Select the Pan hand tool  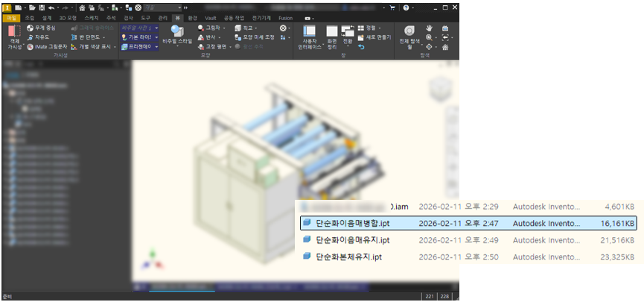pos(429,28)
